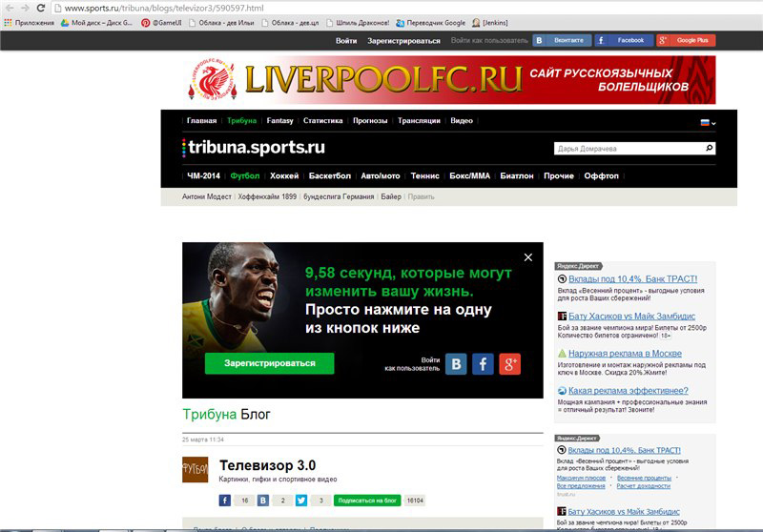The width and height of the screenshot is (763, 532).
Task: Open the бундеслига Германия tag
Action: pos(339,196)
